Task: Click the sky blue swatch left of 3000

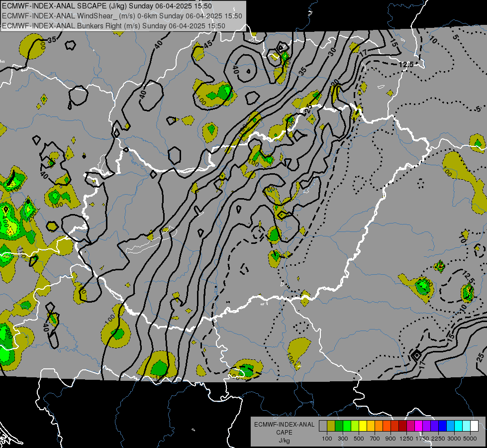Action: click(x=450, y=426)
